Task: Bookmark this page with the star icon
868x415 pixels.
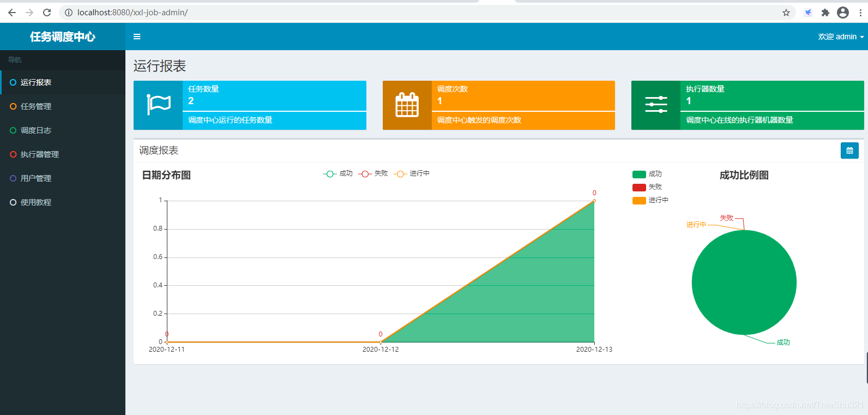Action: [x=786, y=13]
